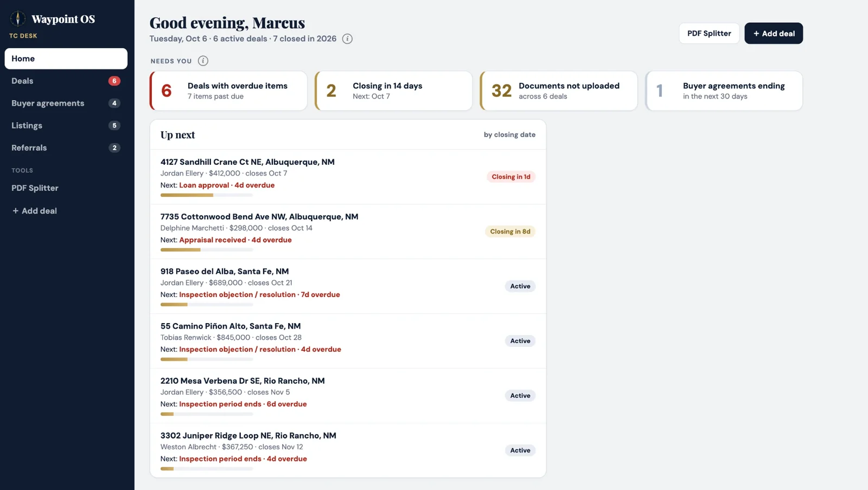Click the Closing in 1d badge
Image resolution: width=868 pixels, height=490 pixels.
[511, 177]
